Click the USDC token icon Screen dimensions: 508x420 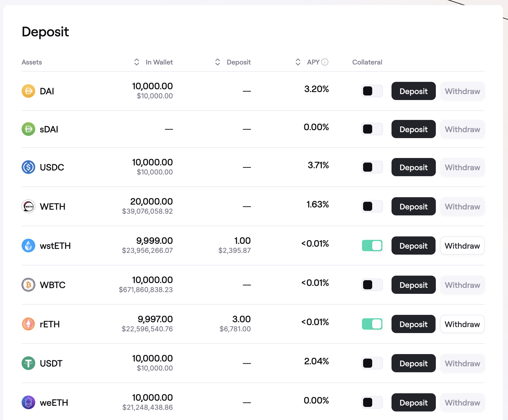tap(28, 167)
